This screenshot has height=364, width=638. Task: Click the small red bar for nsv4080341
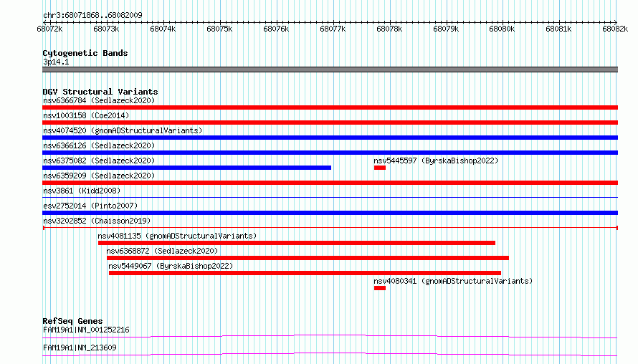pyautogui.click(x=380, y=288)
